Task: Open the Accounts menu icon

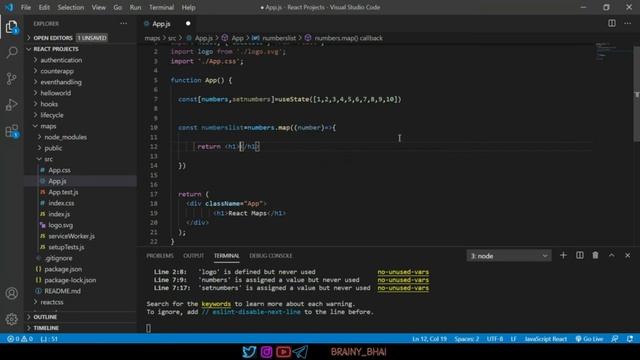Action: tap(12, 293)
